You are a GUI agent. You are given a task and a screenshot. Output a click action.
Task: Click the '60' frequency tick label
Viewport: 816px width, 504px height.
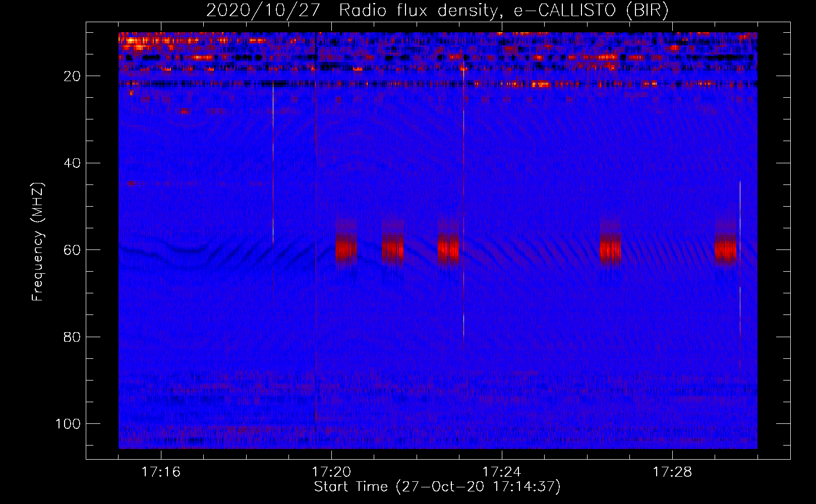72,250
